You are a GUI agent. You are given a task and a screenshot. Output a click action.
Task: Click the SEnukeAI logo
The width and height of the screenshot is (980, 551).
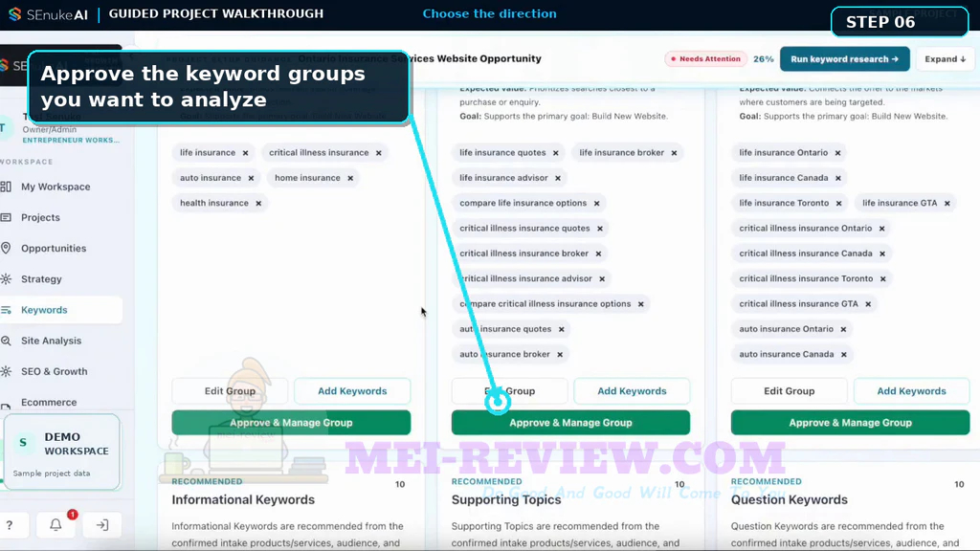point(48,14)
